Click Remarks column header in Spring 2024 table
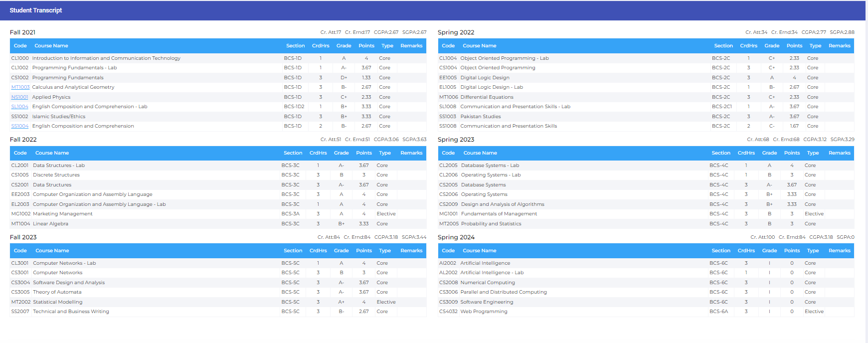The height and width of the screenshot is (343, 868). (839, 251)
